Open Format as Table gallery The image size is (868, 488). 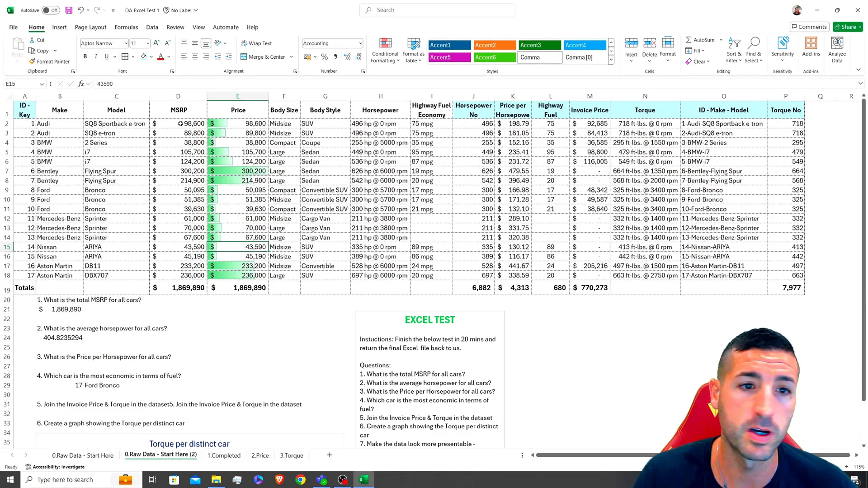(x=413, y=50)
